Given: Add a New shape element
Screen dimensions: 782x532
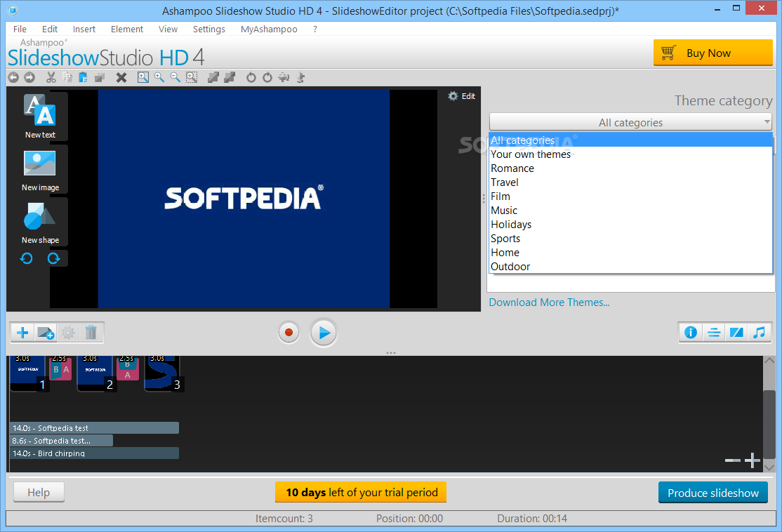Looking at the screenshot, I should click(41, 222).
